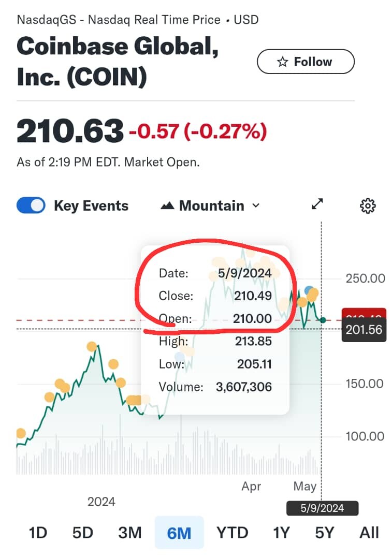This screenshot has width=392, height=559.
Task: Choose the 5Y time range
Action: pyautogui.click(x=324, y=533)
